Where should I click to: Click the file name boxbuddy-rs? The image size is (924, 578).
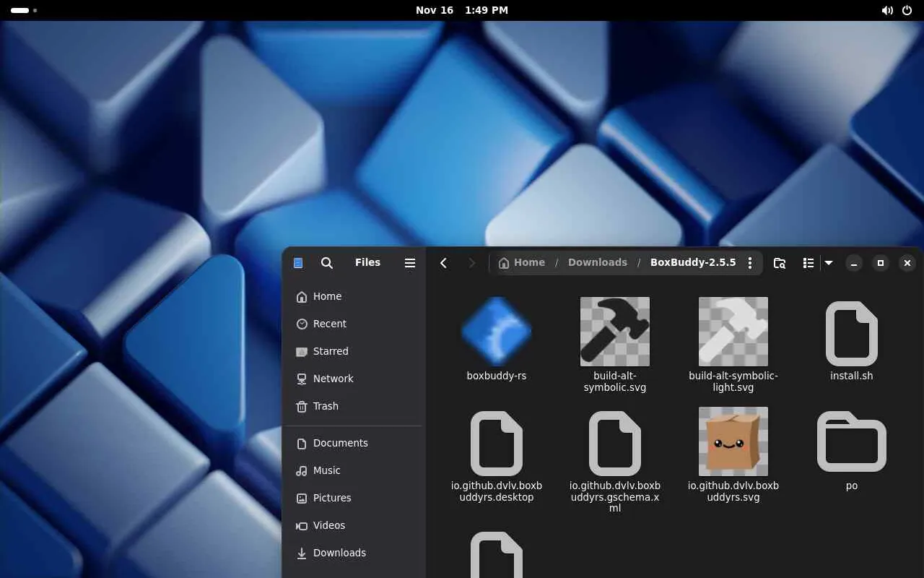click(497, 376)
